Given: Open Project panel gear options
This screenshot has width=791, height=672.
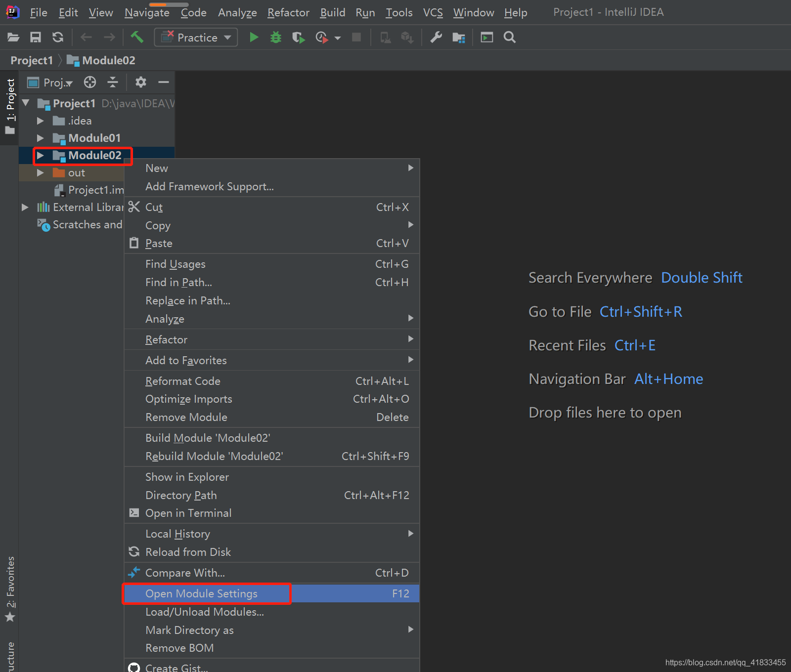Looking at the screenshot, I should click(x=141, y=82).
